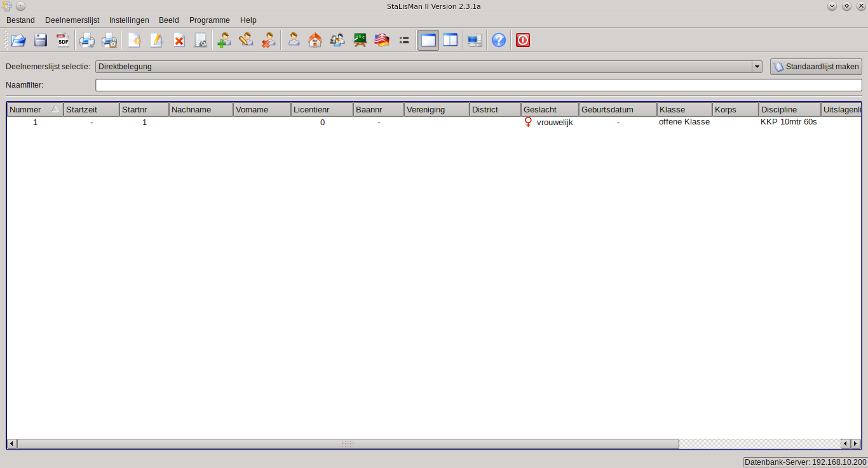Toggle the single-pane view button
Screen dimensions: 868x468
coord(428,41)
